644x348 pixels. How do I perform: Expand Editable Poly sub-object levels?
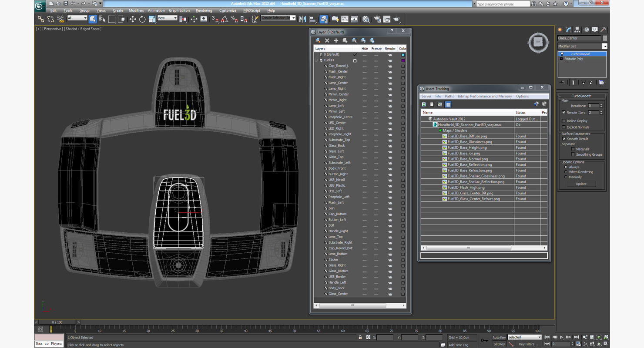click(561, 59)
